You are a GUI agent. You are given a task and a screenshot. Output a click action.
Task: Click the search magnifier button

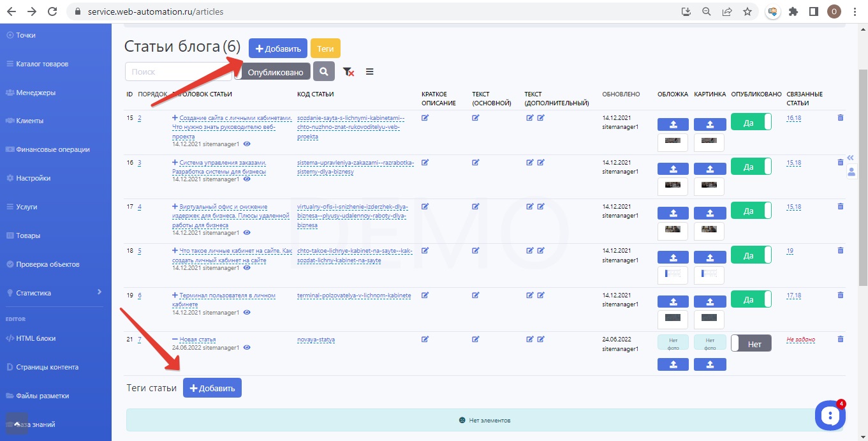324,71
